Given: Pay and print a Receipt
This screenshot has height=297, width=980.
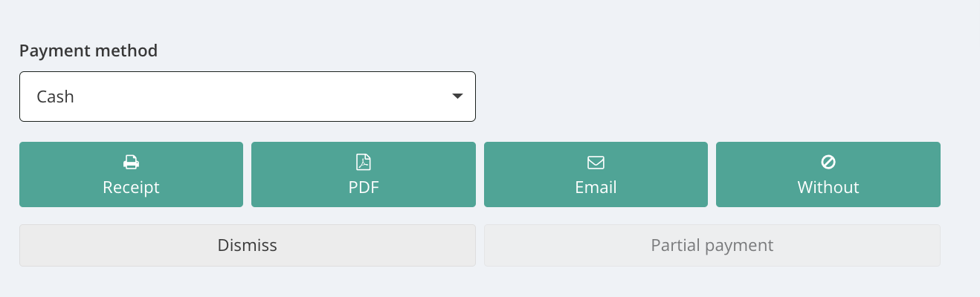Looking at the screenshot, I should (x=131, y=174).
